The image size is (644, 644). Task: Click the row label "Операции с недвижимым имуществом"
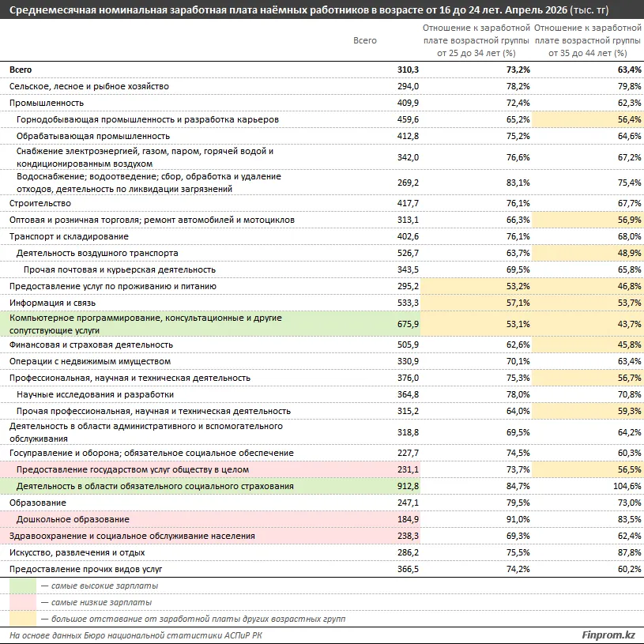point(90,361)
